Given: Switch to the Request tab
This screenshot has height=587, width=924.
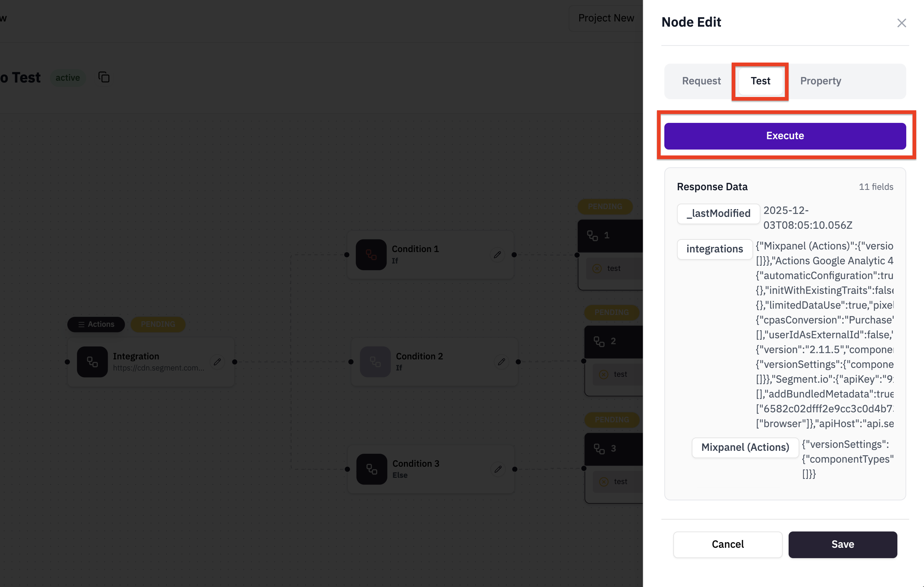Looking at the screenshot, I should pos(701,81).
